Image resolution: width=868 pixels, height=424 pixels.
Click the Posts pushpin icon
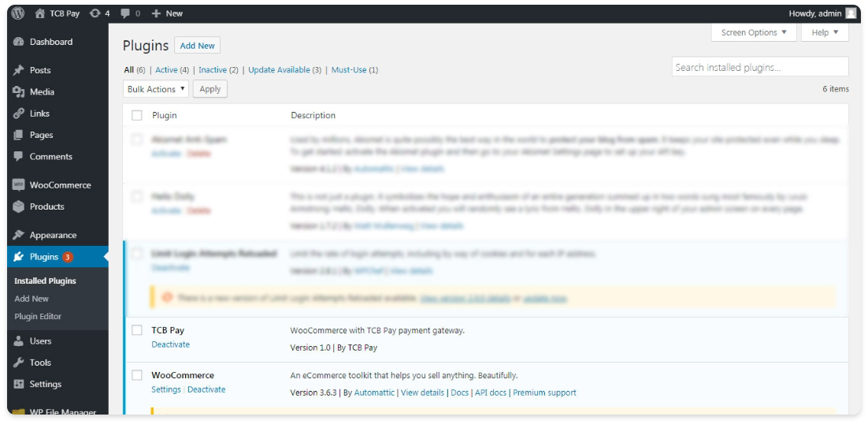pyautogui.click(x=19, y=70)
